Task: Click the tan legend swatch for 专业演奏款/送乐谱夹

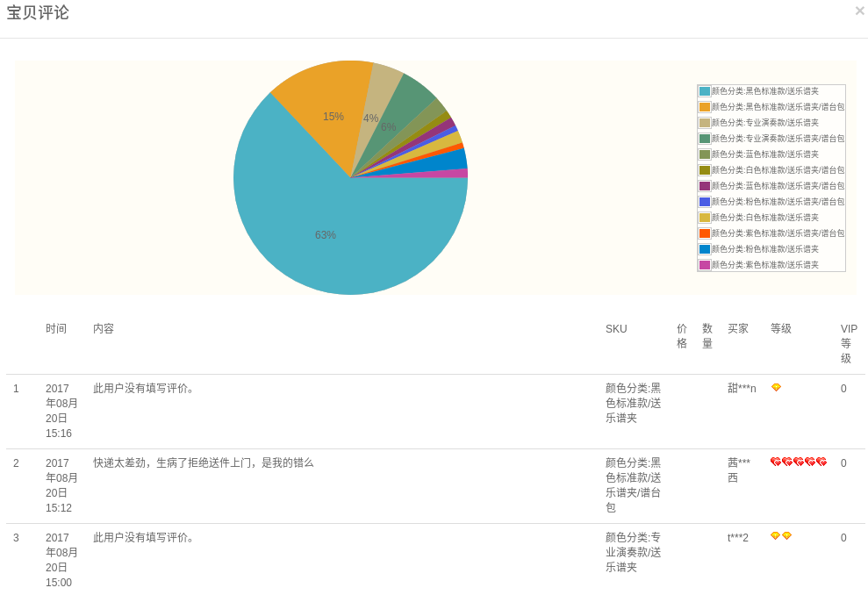Action: [x=705, y=123]
